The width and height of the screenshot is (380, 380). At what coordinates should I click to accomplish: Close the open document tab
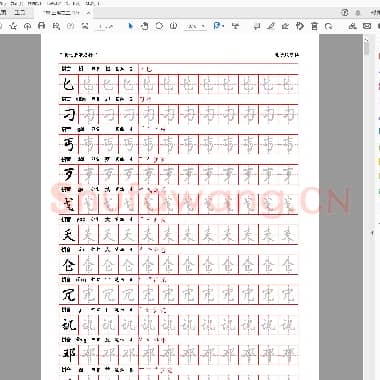pos(88,13)
